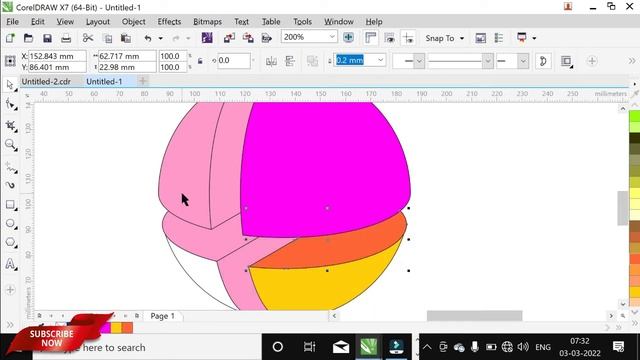
Task: Open a file with folder icon
Action: [x=28, y=38]
